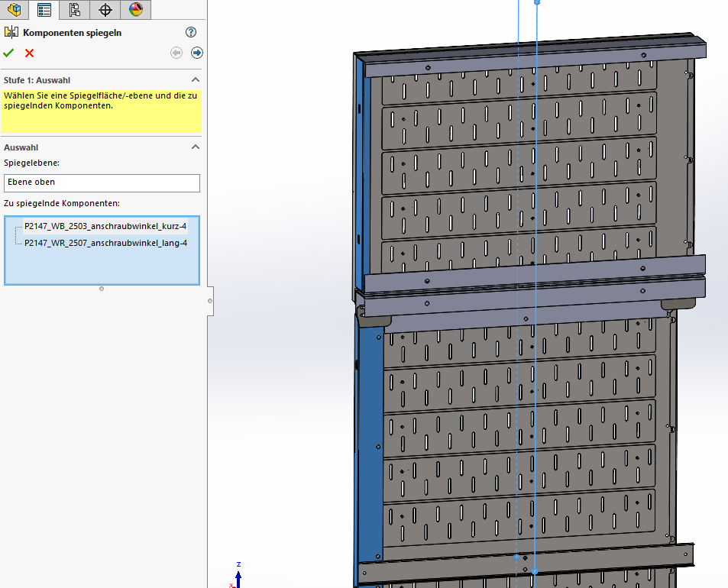Click the blue left side plate of lower panel
Viewport: 728px width, 588px height.
point(370,443)
